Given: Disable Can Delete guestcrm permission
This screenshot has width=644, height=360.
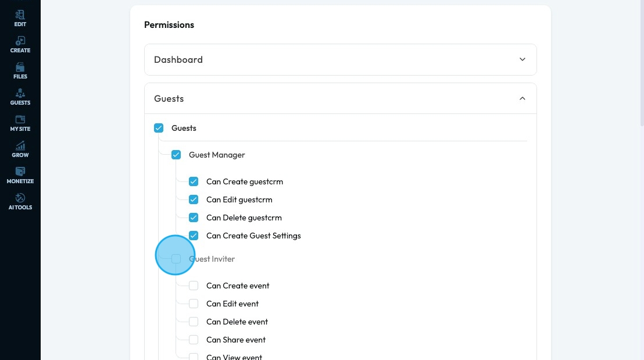Looking at the screenshot, I should (194, 218).
